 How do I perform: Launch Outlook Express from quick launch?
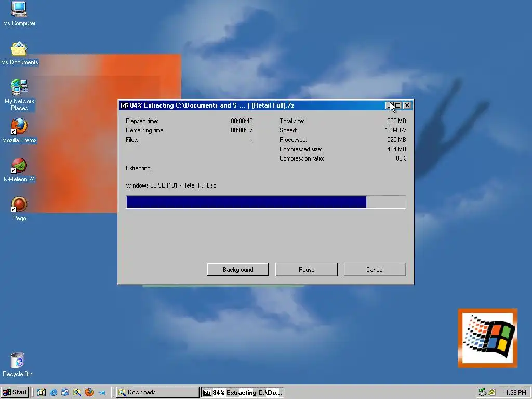(65, 392)
